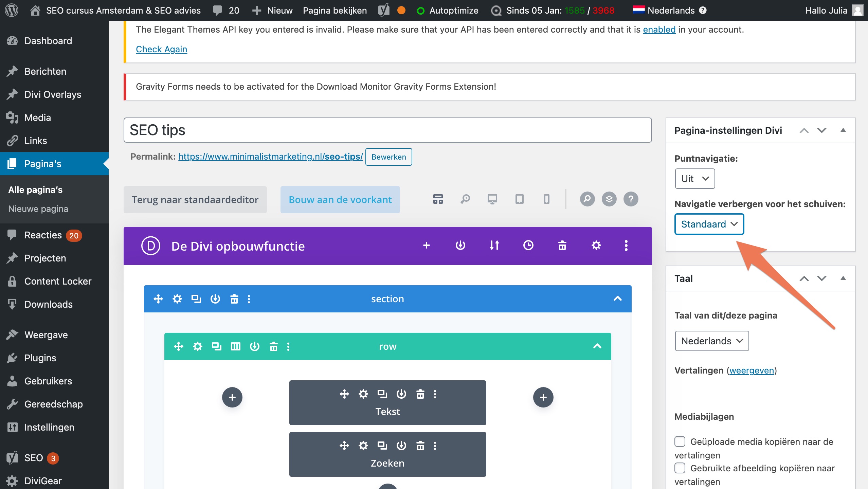The image size is (868, 489).
Task: Open the seo-tips permalink URL
Action: (270, 157)
